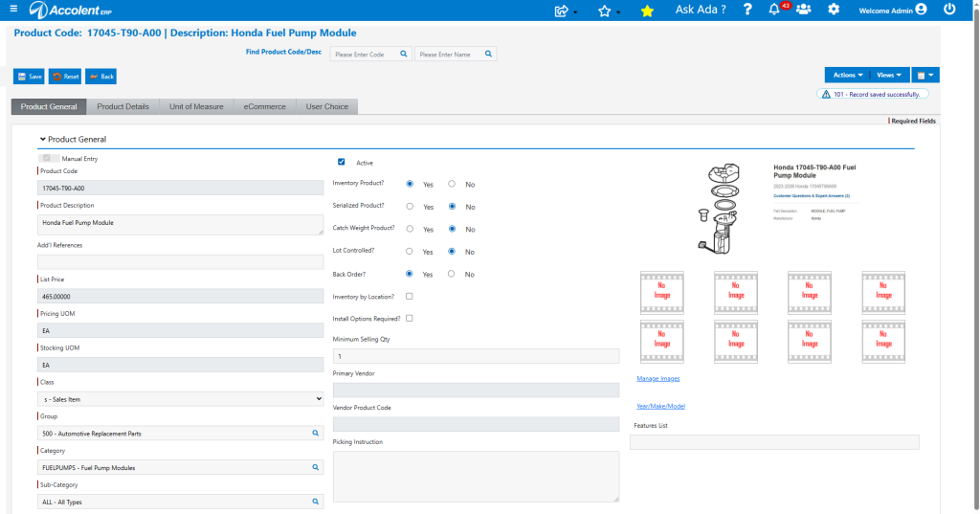Set Back Order to No

pos(452,274)
